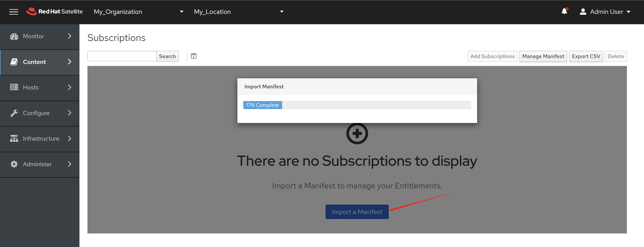
Task: Focus the subscriptions search field
Action: click(122, 56)
